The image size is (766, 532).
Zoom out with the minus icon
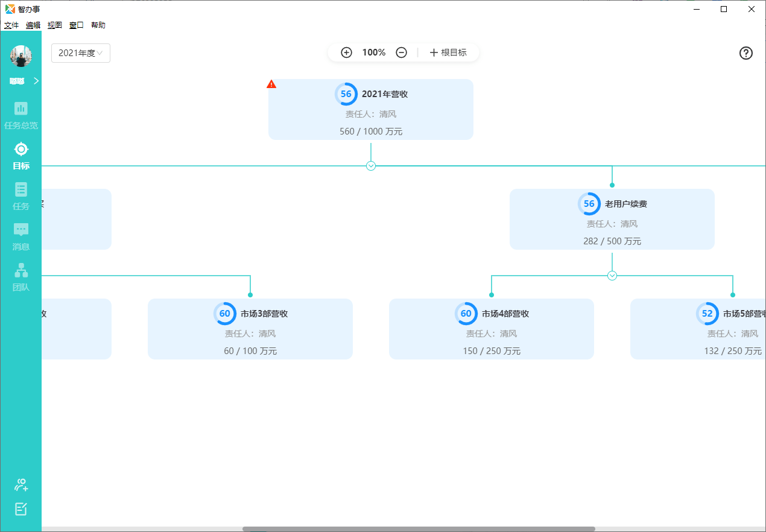tap(401, 52)
